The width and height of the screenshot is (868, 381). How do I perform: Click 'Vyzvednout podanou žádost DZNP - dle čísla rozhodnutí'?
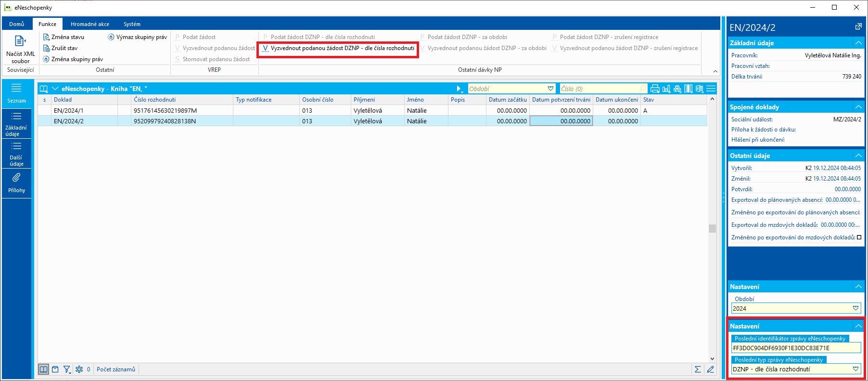(338, 48)
